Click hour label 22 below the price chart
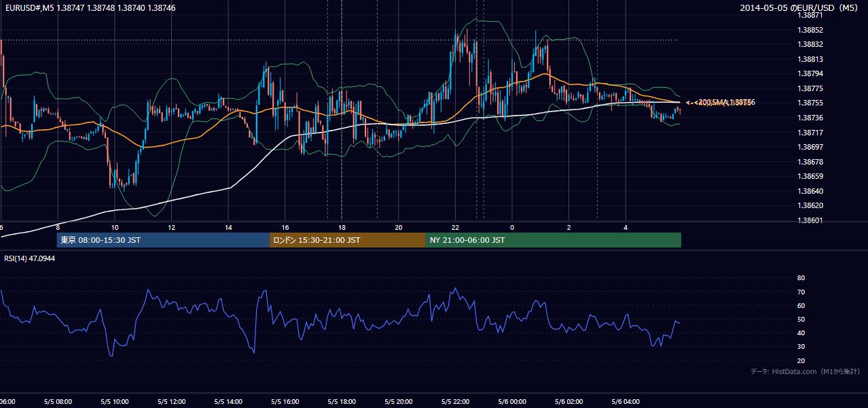This screenshot has height=408, width=868. pyautogui.click(x=456, y=227)
